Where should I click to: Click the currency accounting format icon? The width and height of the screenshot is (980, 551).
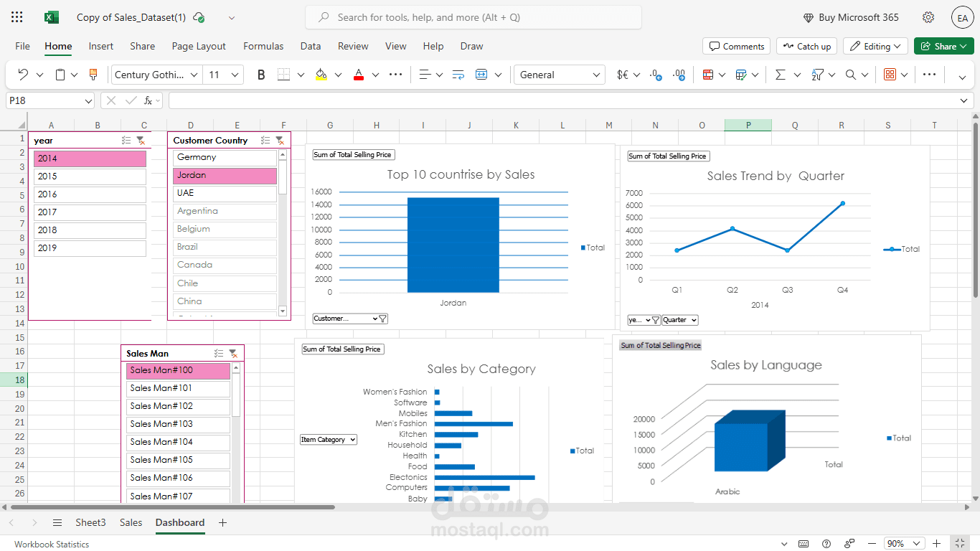pyautogui.click(x=623, y=75)
